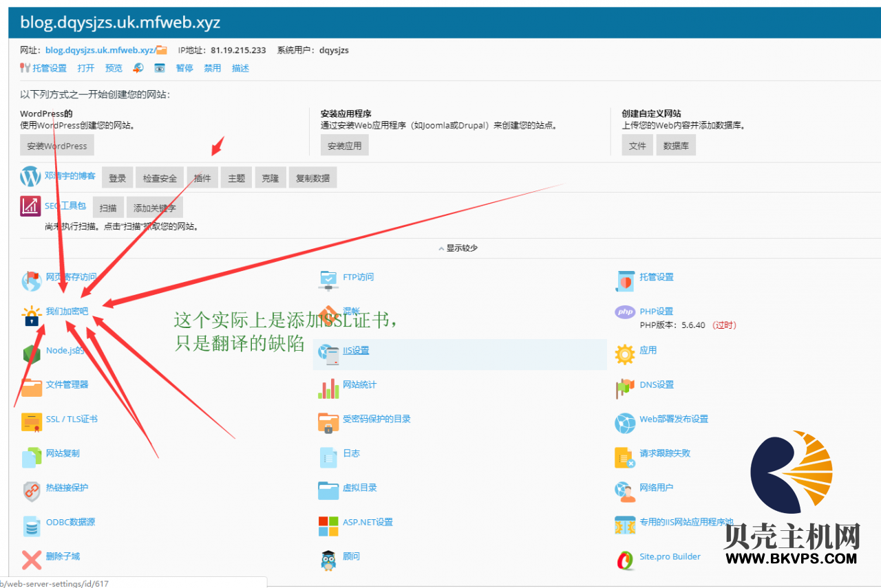This screenshot has width=881, height=588.
Task: Click the PHP settings icon
Action: point(625,312)
